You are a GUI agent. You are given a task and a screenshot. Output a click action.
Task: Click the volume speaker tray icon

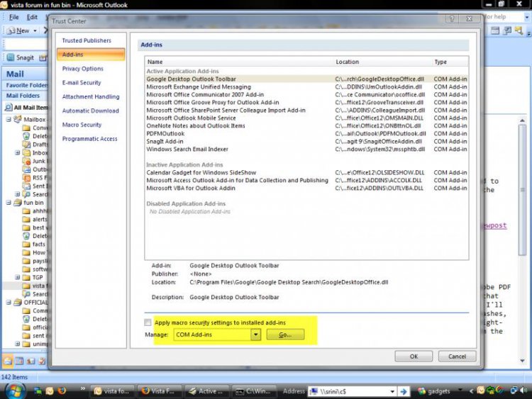pos(523,390)
